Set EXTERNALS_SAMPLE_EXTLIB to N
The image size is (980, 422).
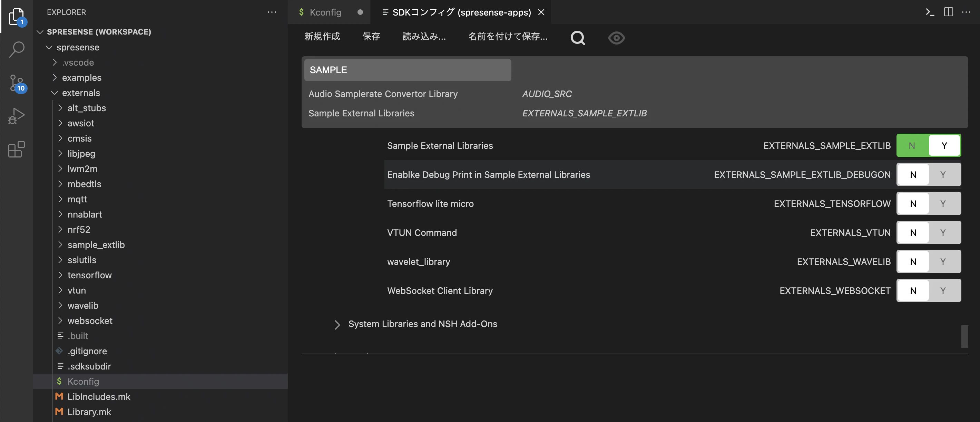tap(912, 145)
